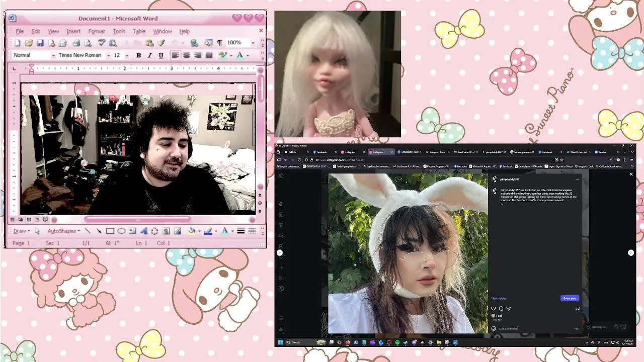Viewport: 644px width, 362px height.
Task: Select the Line drawing tool
Action: pyautogui.click(x=88, y=231)
